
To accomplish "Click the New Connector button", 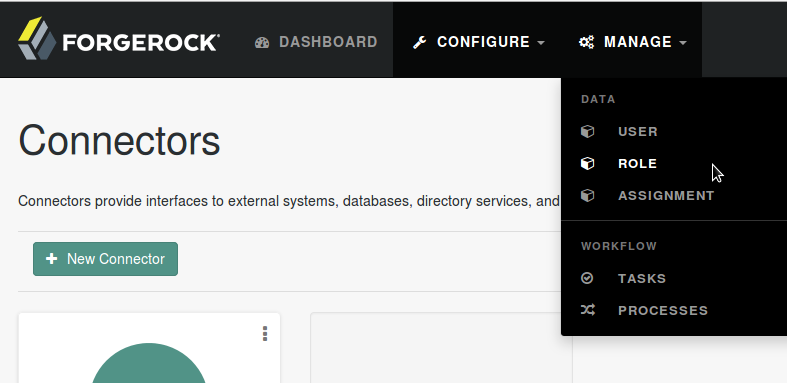I will pyautogui.click(x=105, y=259).
